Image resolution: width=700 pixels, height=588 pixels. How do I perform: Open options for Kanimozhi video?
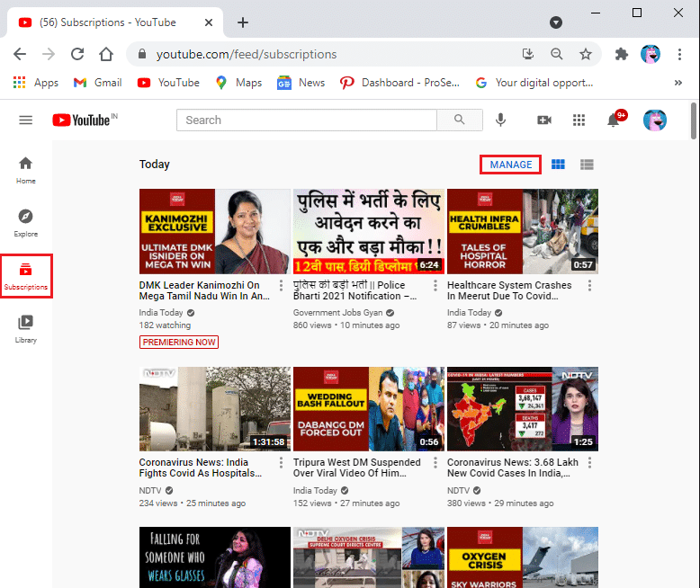coord(283,286)
